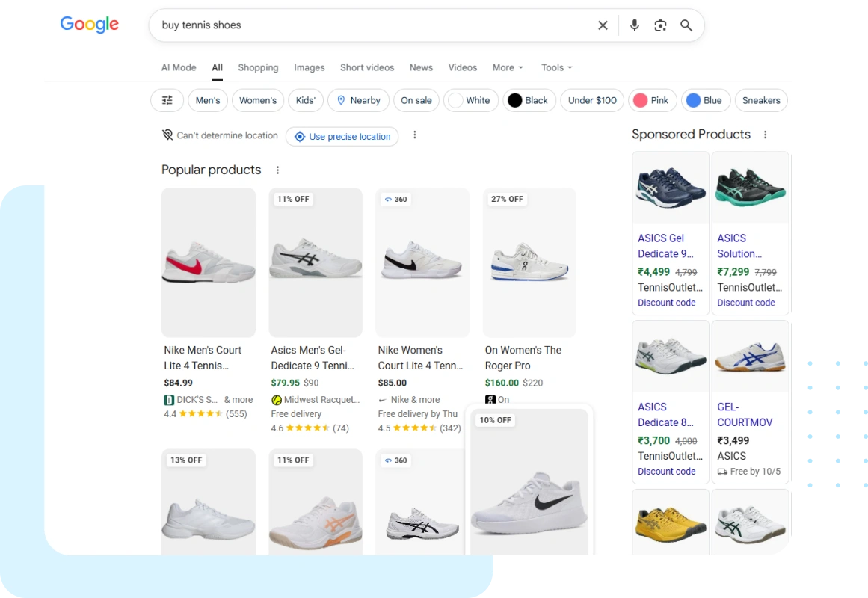This screenshot has height=598, width=868.
Task: Switch to the Videos tab
Action: [463, 67]
